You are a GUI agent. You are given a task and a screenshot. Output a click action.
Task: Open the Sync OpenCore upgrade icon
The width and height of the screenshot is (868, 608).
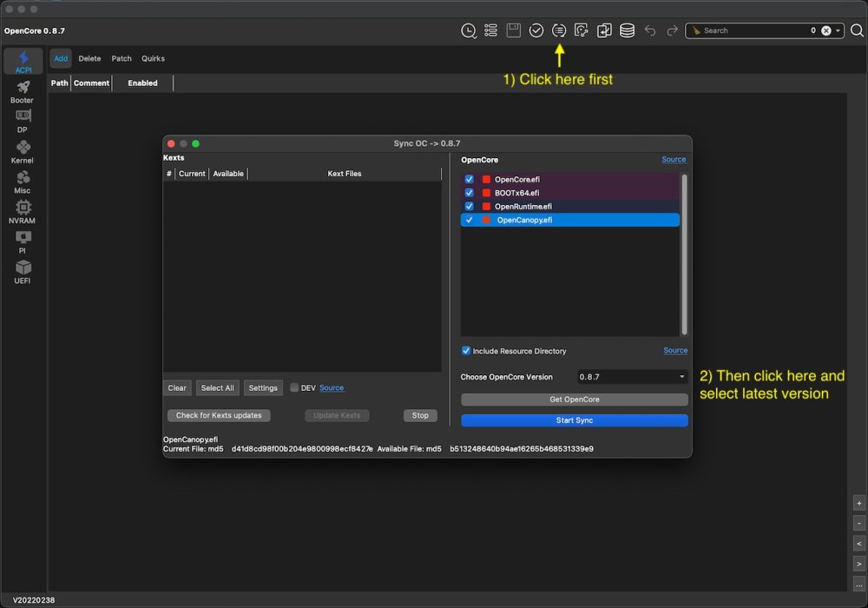coord(559,30)
